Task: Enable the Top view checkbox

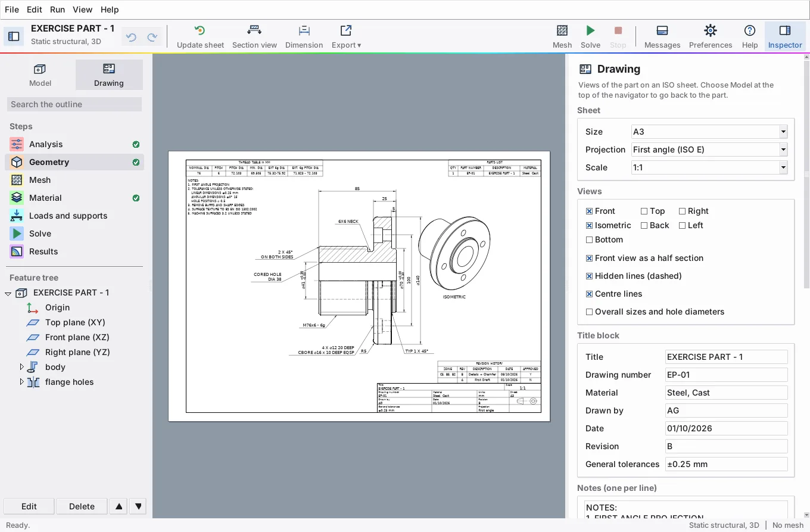Action: click(644, 211)
